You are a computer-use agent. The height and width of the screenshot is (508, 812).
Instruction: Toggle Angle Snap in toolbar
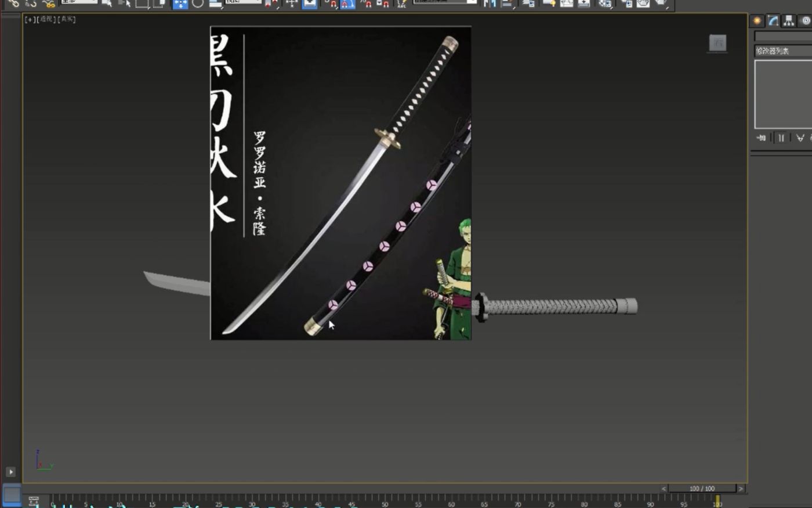[347, 4]
